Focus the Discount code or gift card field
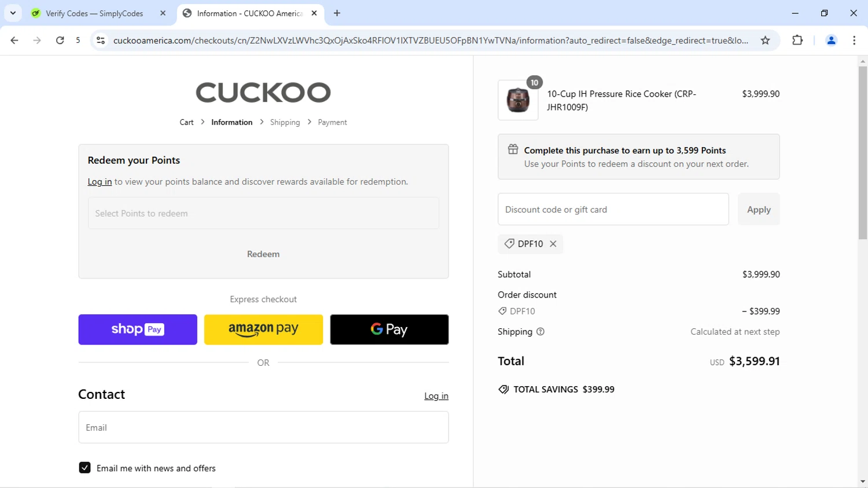 coord(613,209)
